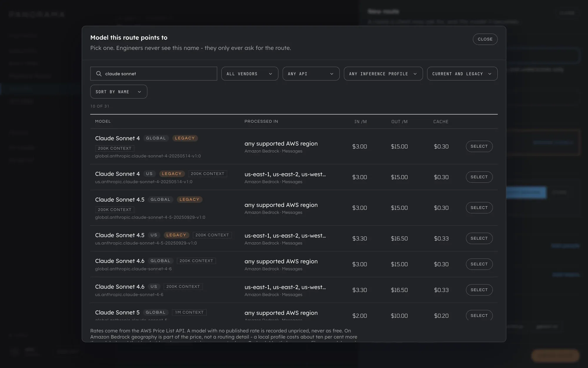This screenshot has width=588, height=368.
Task: Select Claude Sonnet 4.5 Global model
Action: tap(479, 208)
